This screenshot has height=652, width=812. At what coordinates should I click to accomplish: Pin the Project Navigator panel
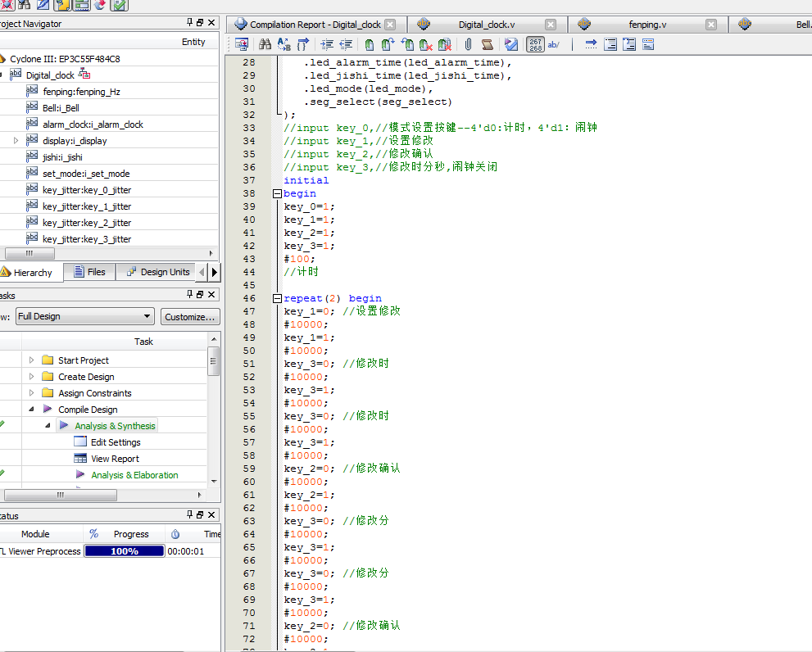point(190,23)
